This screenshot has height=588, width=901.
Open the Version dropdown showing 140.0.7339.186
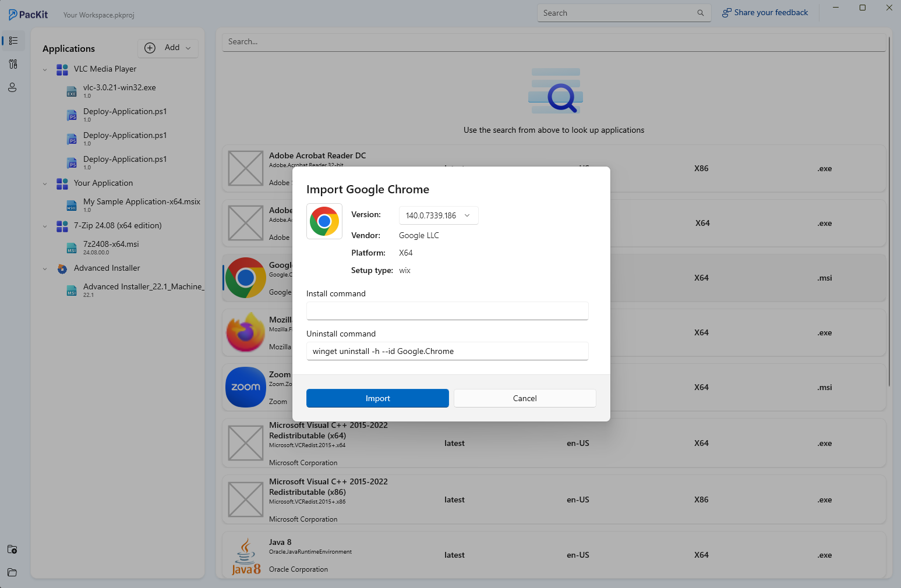click(438, 215)
